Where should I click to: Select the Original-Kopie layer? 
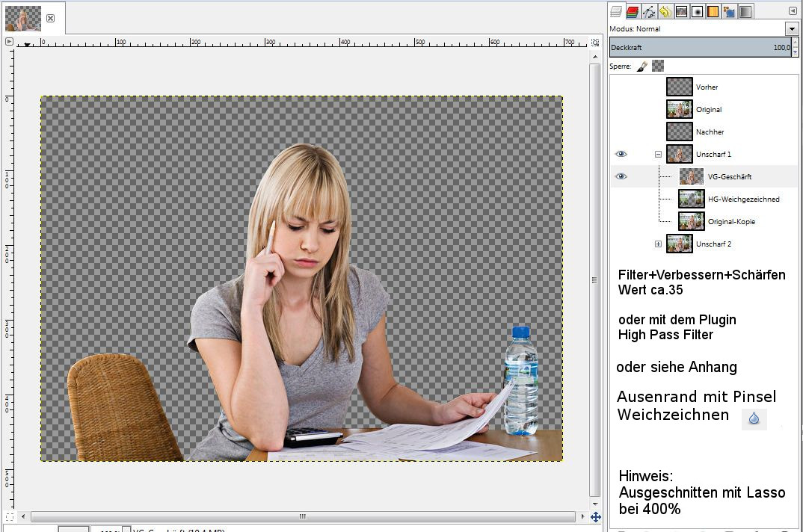pyautogui.click(x=731, y=222)
